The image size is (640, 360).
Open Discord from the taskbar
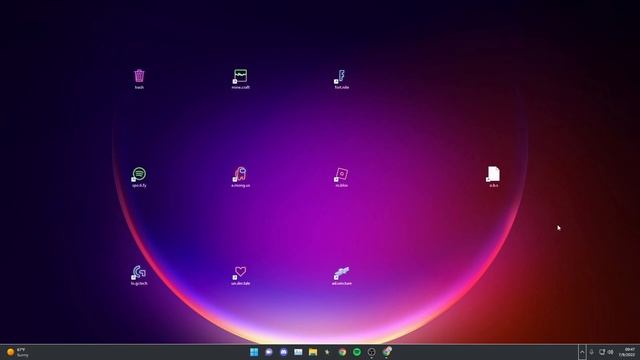click(283, 352)
